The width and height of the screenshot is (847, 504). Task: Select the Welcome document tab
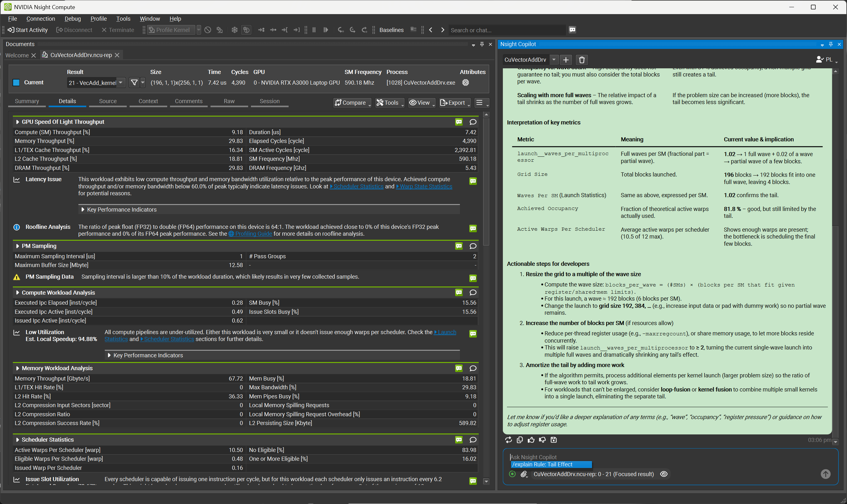point(17,55)
